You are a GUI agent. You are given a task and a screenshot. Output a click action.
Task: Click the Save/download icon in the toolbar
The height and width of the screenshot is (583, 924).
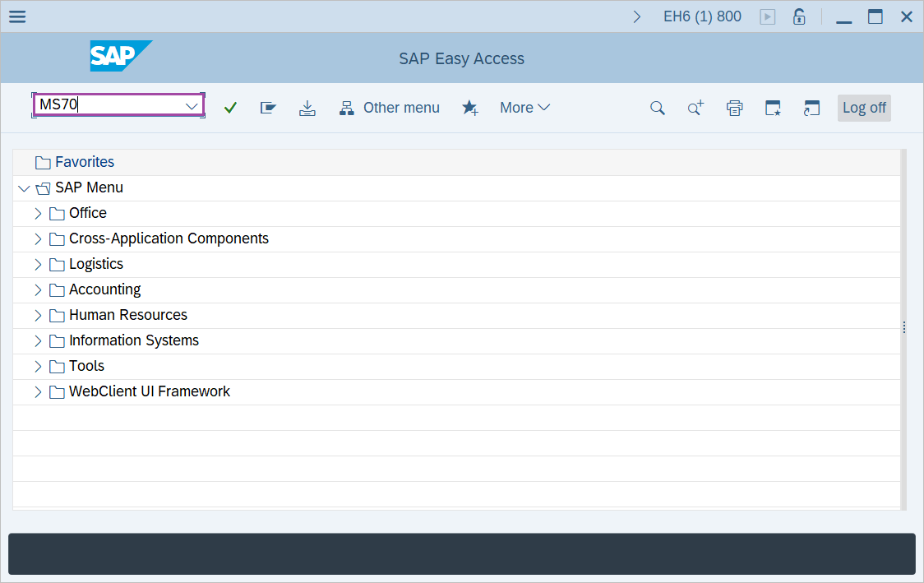tap(307, 108)
